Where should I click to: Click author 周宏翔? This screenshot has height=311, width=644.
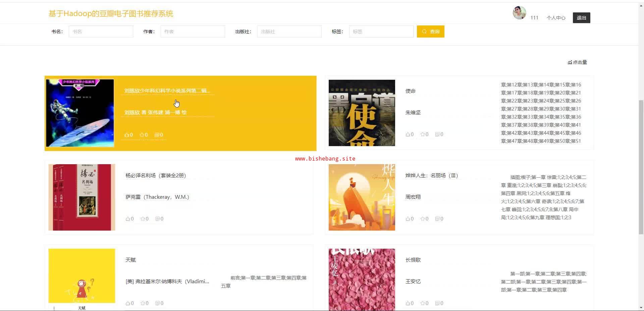(413, 197)
